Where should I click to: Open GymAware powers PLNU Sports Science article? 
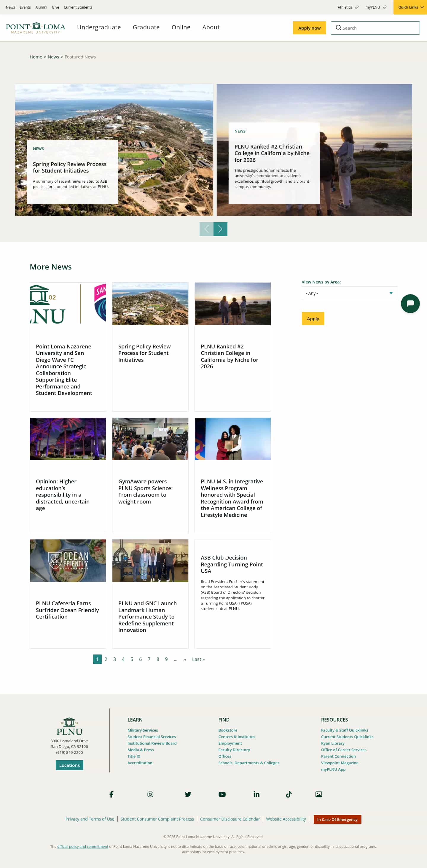tap(145, 491)
